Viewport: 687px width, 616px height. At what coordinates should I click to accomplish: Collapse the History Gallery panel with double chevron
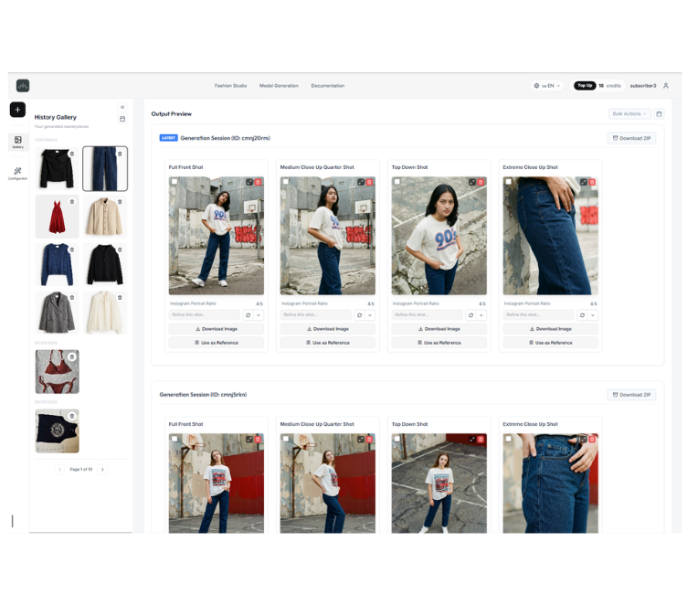click(122, 107)
